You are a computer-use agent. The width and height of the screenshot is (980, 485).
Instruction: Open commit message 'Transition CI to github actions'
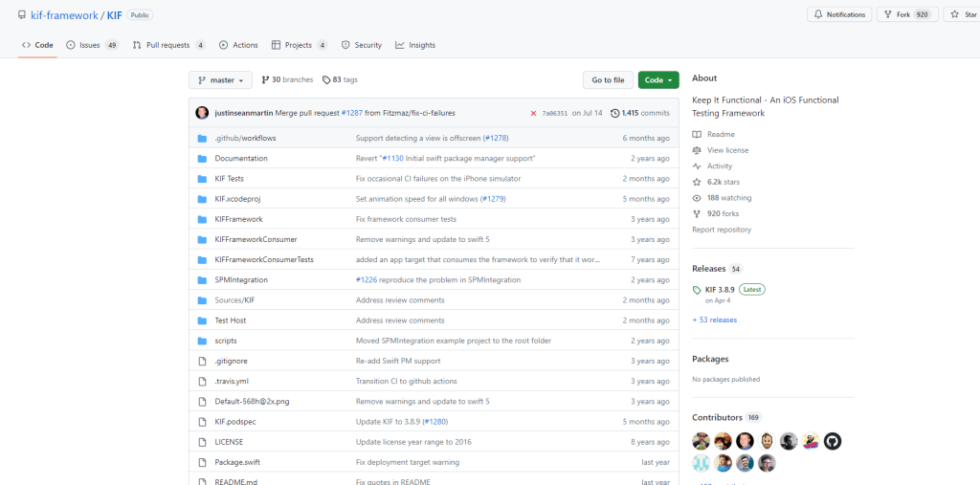pyautogui.click(x=406, y=381)
